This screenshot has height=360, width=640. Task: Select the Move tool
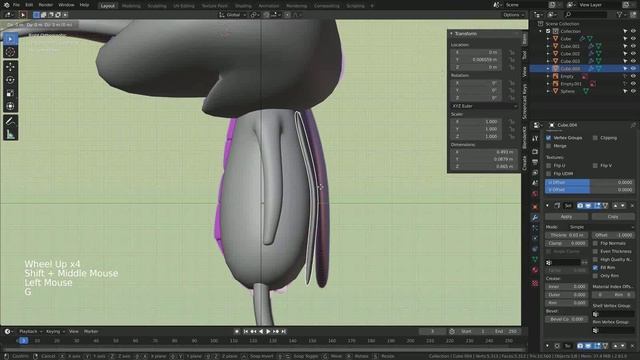tap(11, 67)
